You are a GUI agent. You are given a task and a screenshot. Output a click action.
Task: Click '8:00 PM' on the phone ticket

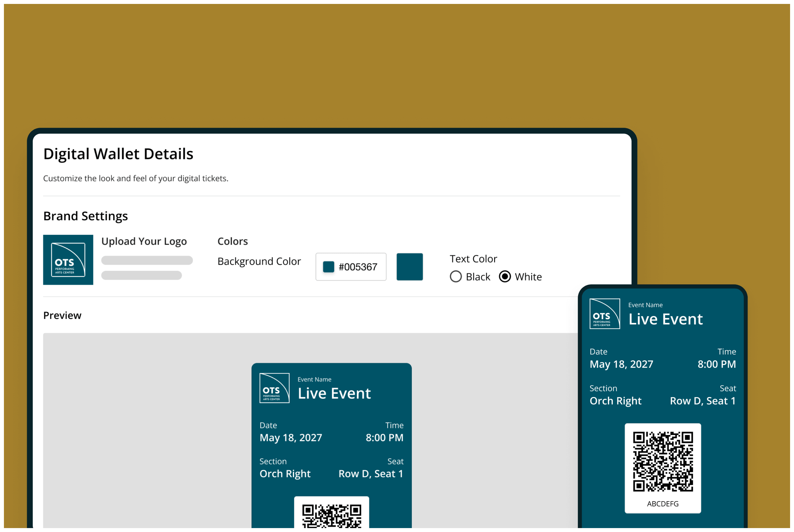717,364
